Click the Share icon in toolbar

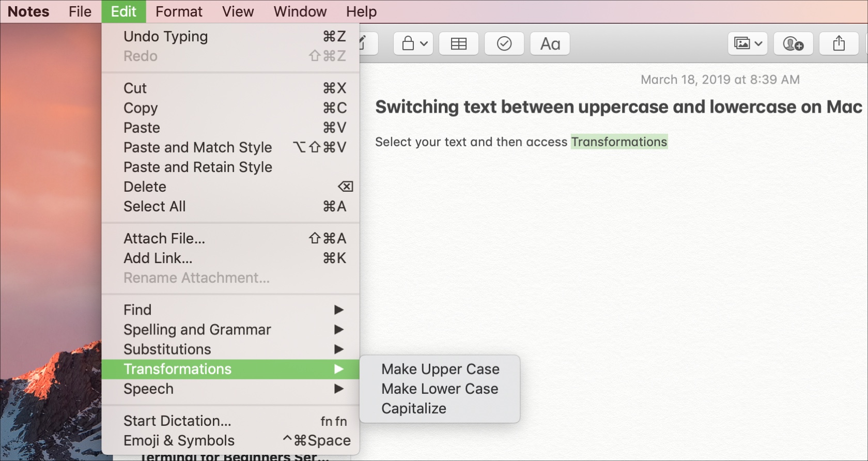(x=839, y=44)
